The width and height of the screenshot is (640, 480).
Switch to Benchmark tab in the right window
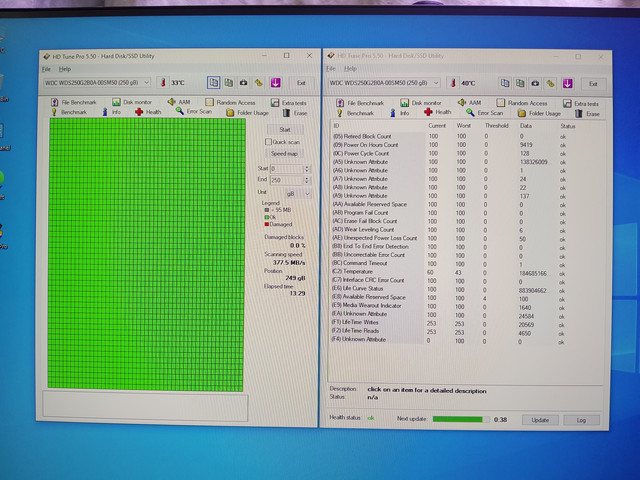pyautogui.click(x=355, y=113)
